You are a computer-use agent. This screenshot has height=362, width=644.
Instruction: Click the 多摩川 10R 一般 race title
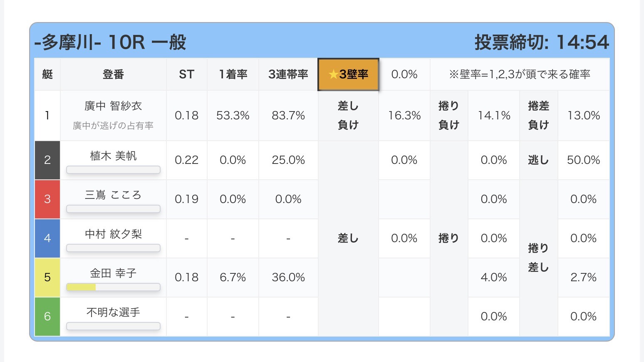(110, 42)
